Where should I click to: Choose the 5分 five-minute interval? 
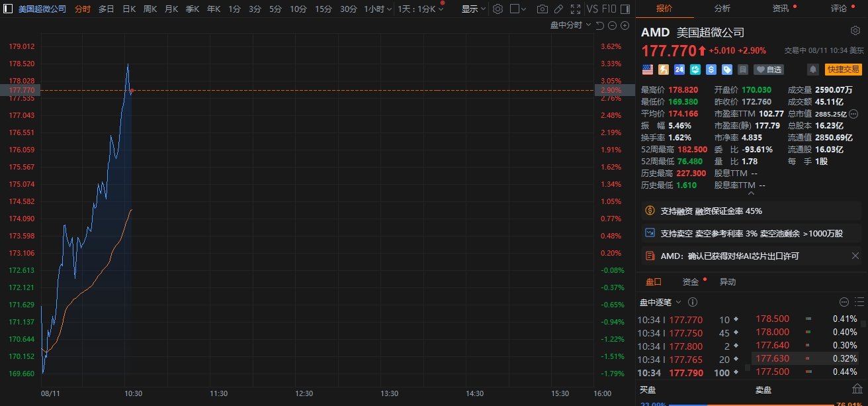[275, 9]
